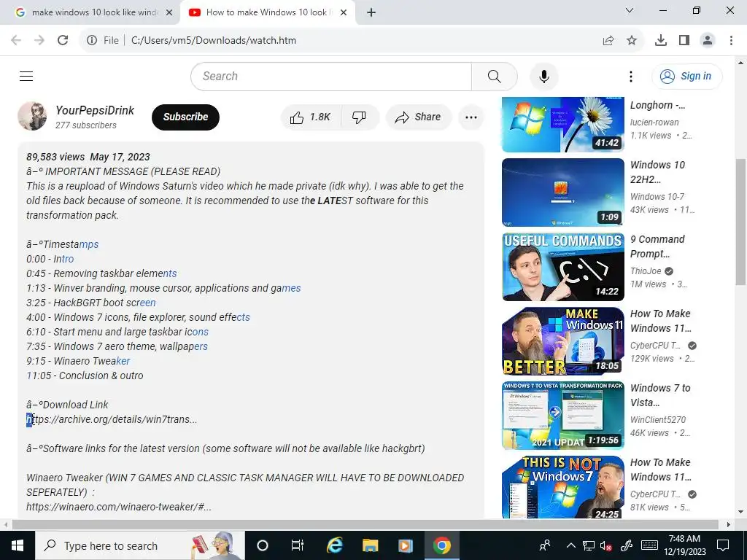Screen dimensions: 747x560
Task: Open the taskbar clock and date
Action: (x=684, y=545)
